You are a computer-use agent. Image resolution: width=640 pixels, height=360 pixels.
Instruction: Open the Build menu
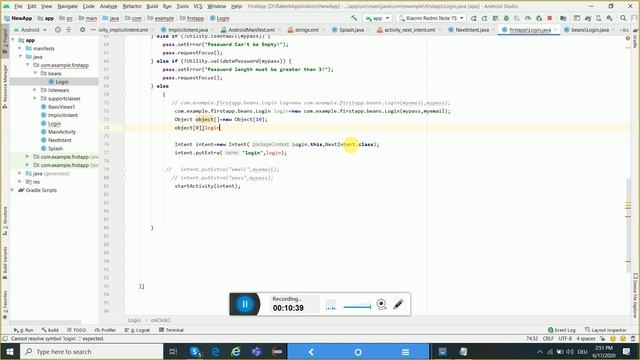(152, 6)
